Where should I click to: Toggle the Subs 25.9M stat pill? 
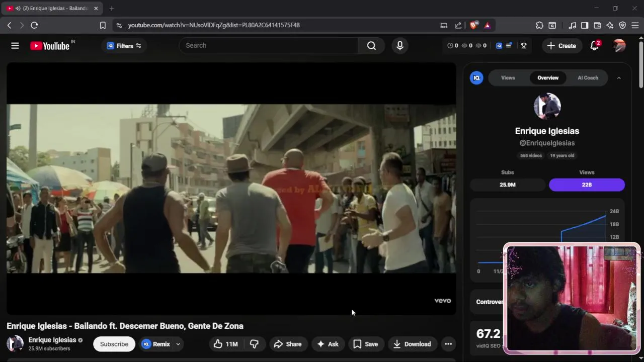508,185
